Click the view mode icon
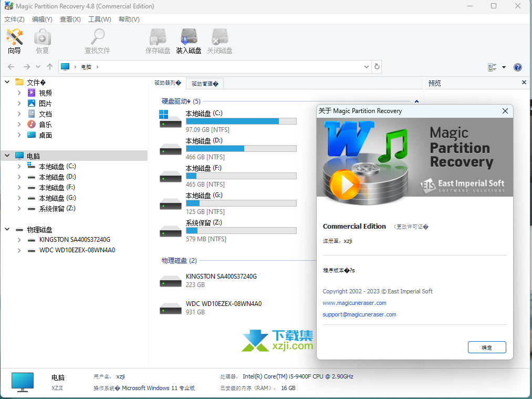Screen dimensions: 532x399 coord(492,67)
